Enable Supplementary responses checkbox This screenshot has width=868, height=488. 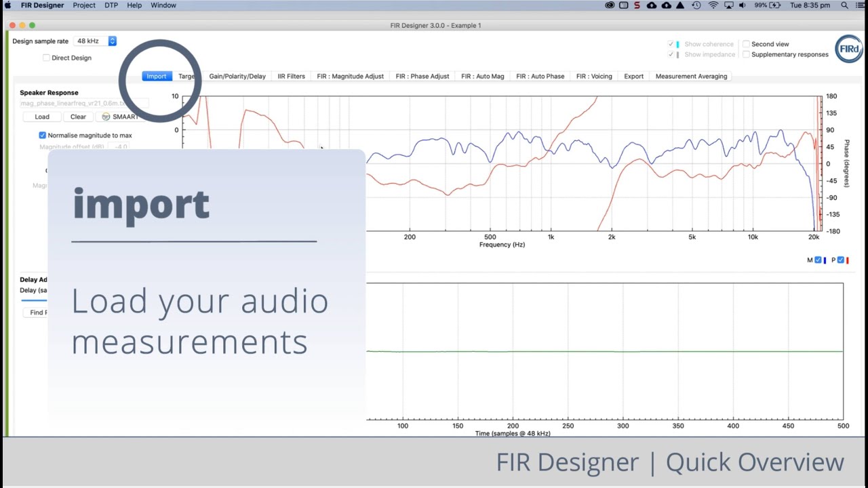746,54
